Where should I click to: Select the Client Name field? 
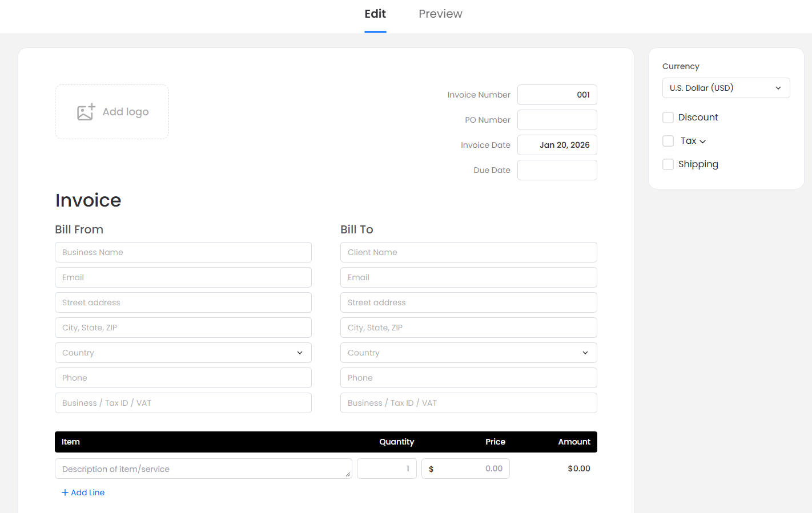(x=468, y=252)
